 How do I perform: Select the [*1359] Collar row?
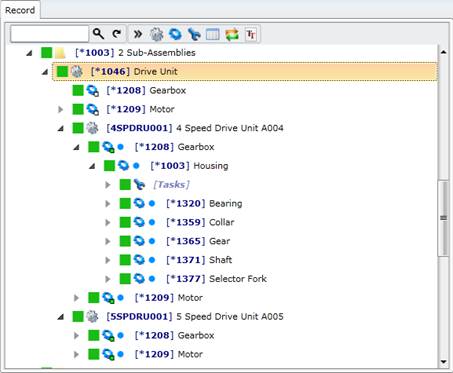click(200, 222)
